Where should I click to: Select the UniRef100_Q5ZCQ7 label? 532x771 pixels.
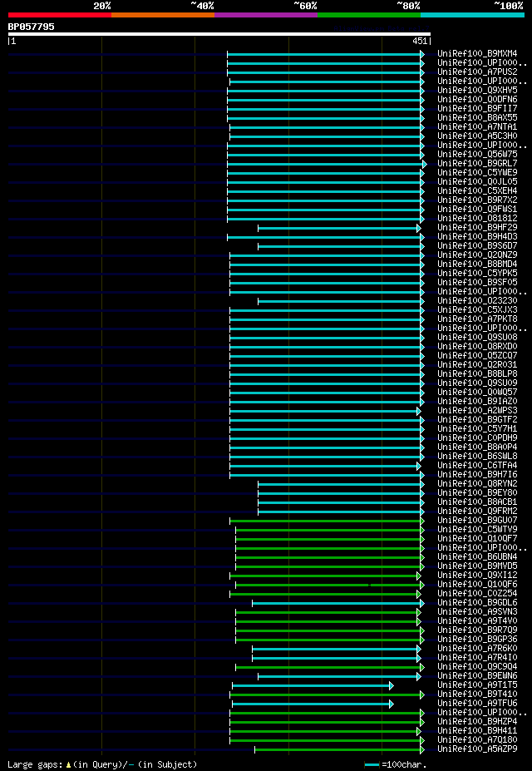477,356
